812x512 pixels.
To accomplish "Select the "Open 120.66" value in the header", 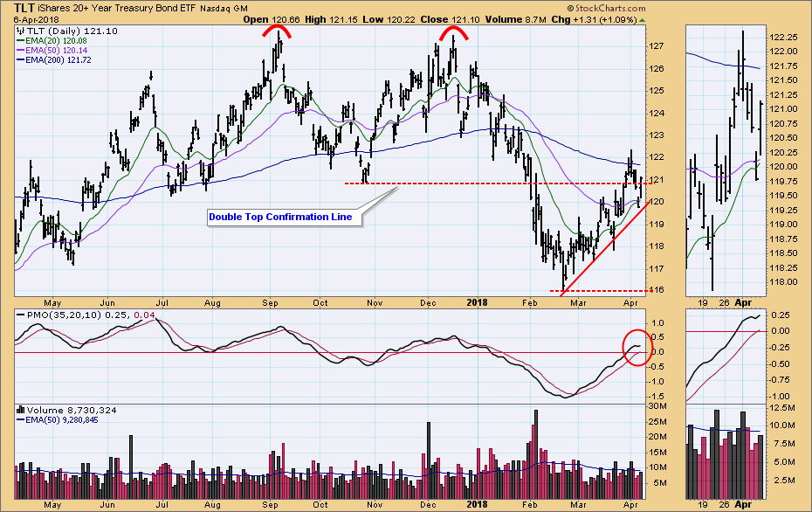I will 272,20.
